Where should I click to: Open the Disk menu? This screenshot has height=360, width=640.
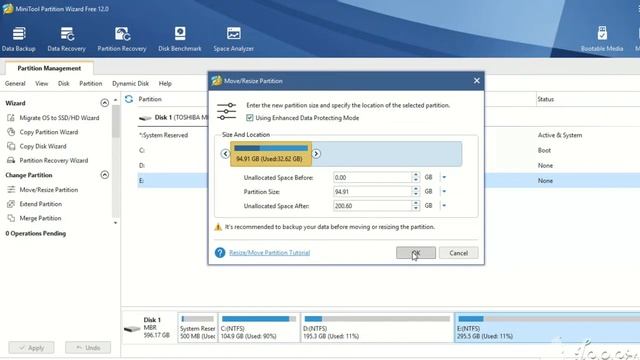click(x=63, y=83)
